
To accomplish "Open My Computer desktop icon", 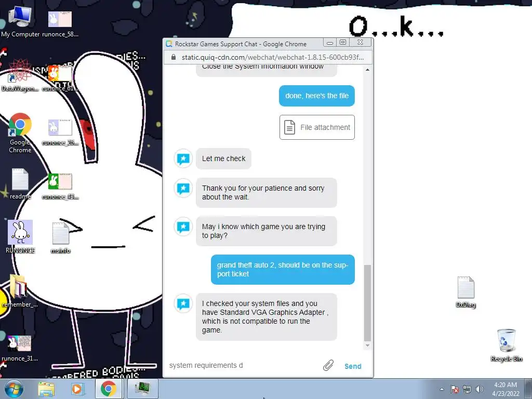I will click(20, 21).
